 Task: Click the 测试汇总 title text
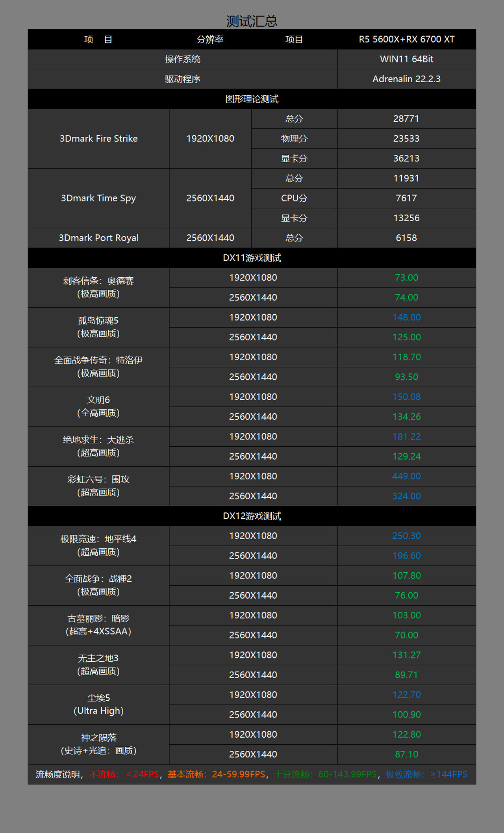252,21
